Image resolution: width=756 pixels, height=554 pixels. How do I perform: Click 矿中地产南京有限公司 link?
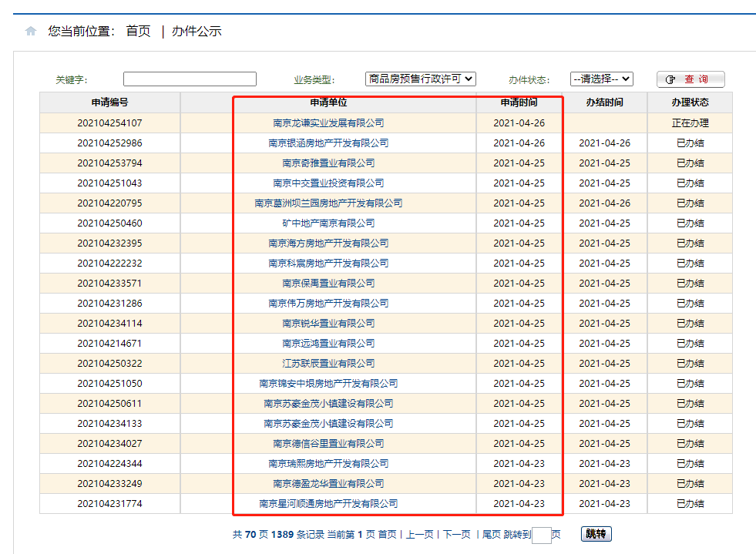pyautogui.click(x=328, y=223)
